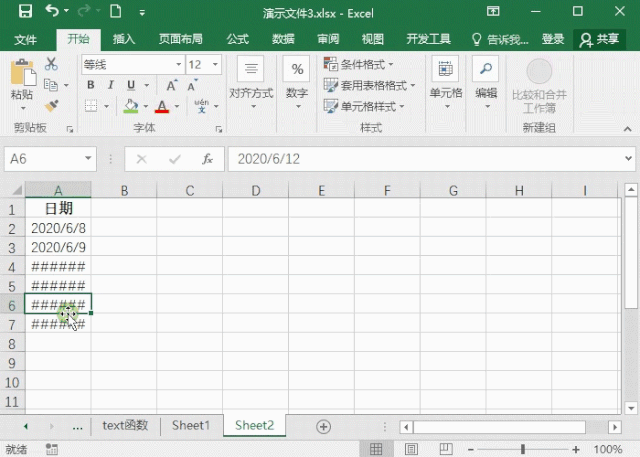Open the 开发工具 tab
The height and width of the screenshot is (457, 640).
(x=429, y=39)
